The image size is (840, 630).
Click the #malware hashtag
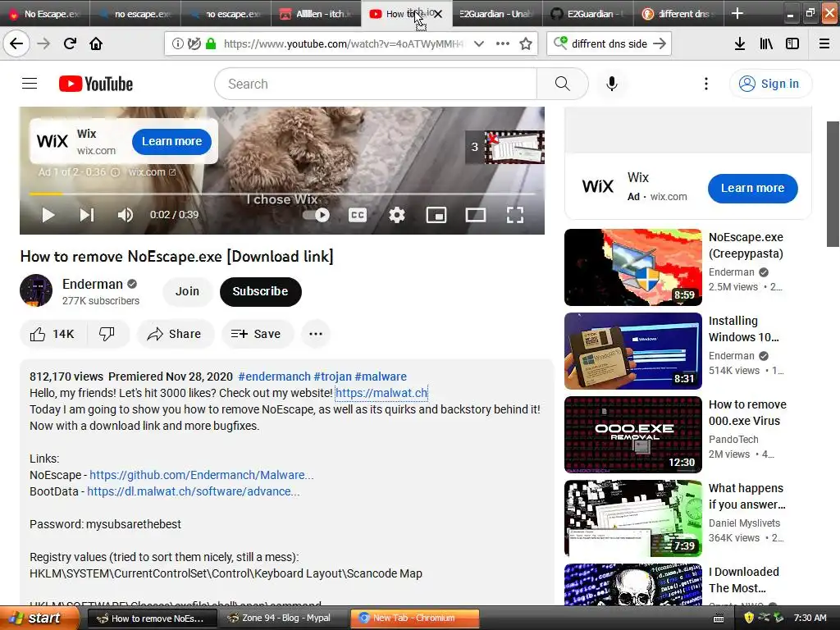381,377
